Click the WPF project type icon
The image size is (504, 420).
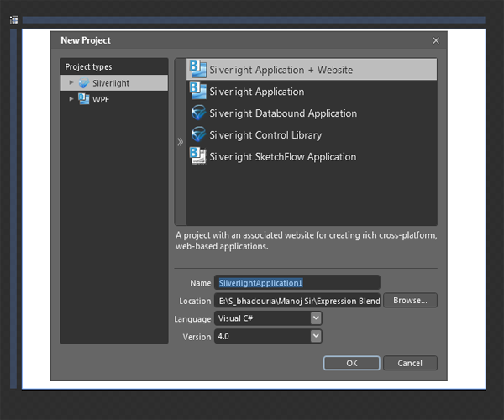coord(84,99)
